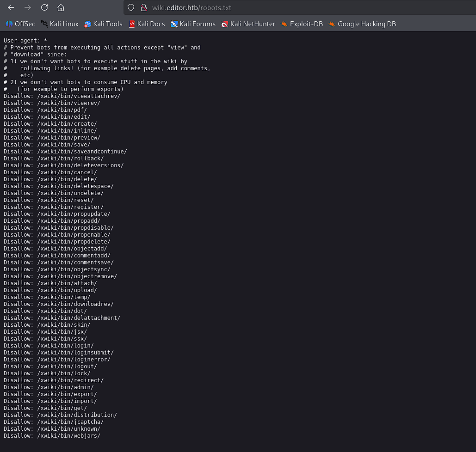Image resolution: width=476 pixels, height=452 pixels.
Task: Go to the browser Home page
Action: point(61,7)
